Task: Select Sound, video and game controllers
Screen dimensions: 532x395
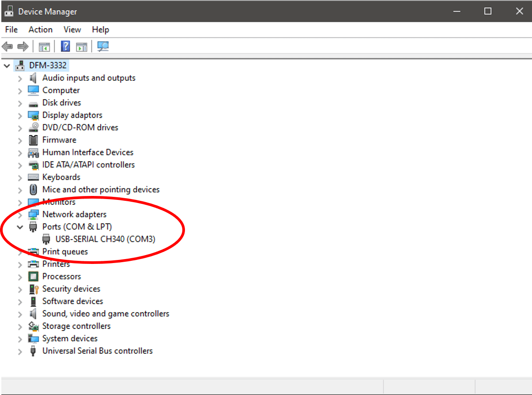Action: pyautogui.click(x=106, y=314)
